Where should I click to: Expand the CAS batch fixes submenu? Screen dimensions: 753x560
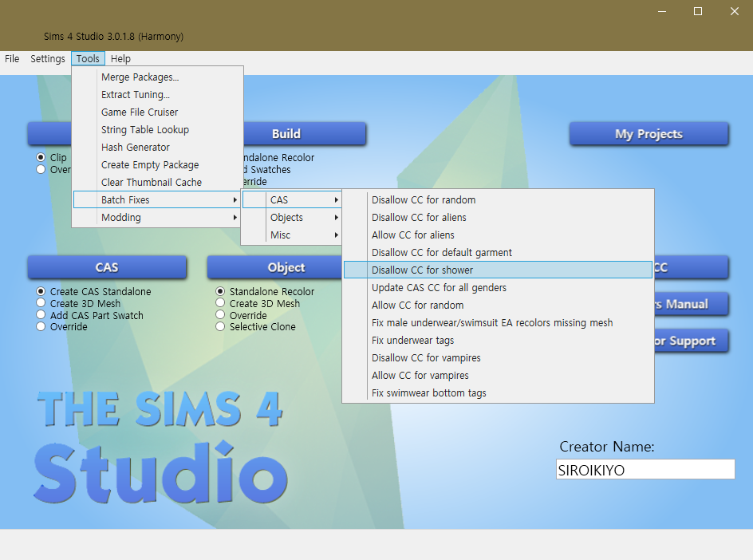point(292,199)
